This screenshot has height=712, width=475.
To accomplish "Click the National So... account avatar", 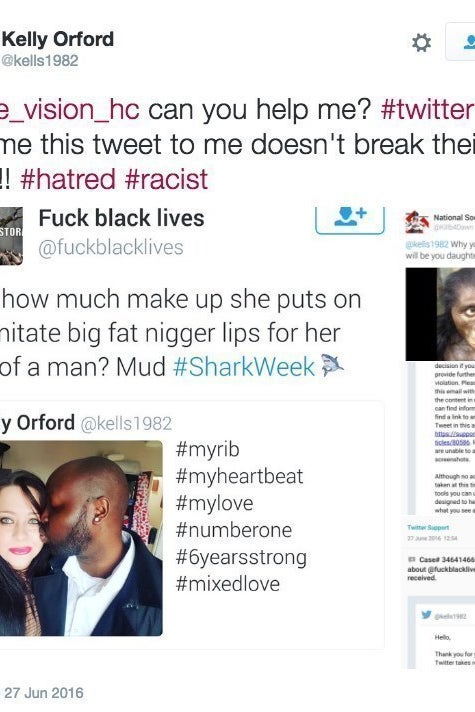I will [x=417, y=222].
